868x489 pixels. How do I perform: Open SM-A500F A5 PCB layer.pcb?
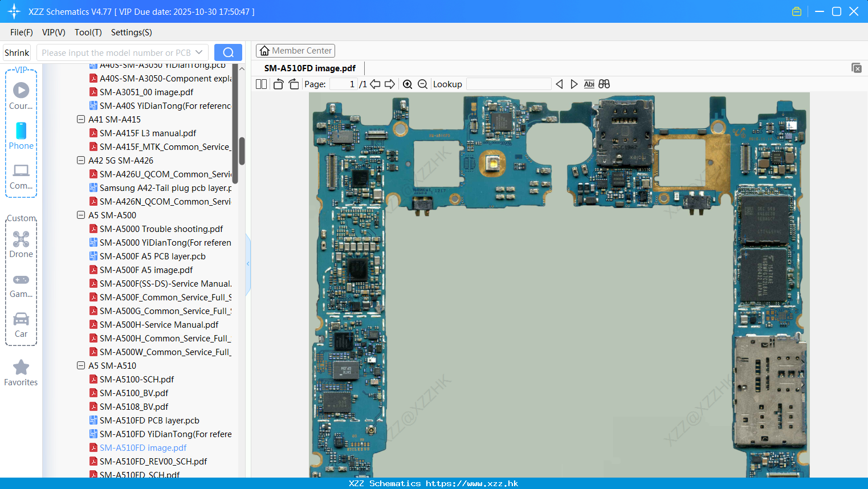(147, 256)
